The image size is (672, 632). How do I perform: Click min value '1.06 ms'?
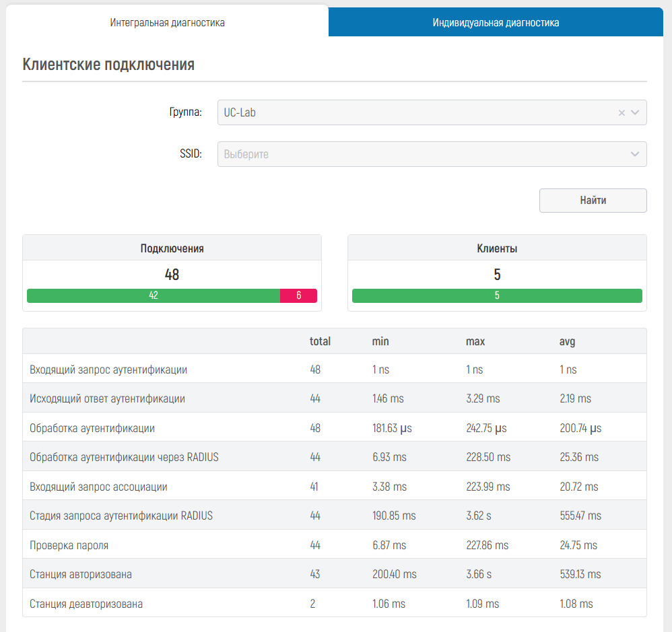(x=389, y=604)
